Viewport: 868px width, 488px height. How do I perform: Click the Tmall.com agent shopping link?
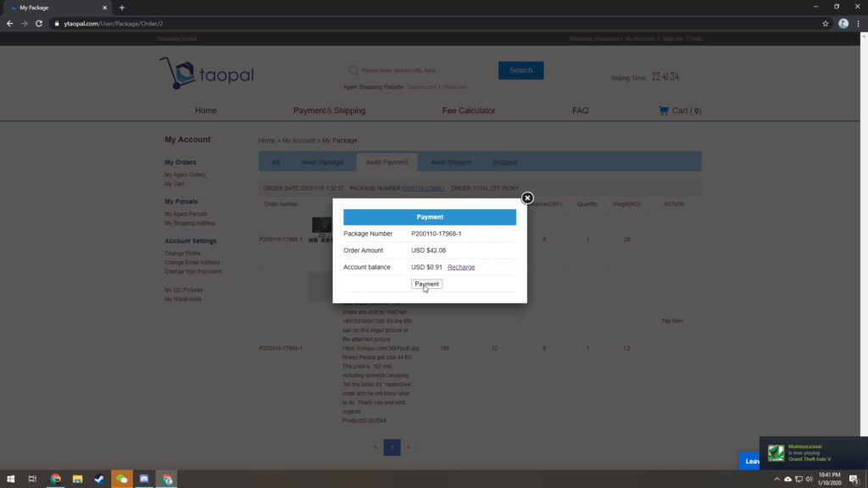[454, 87]
